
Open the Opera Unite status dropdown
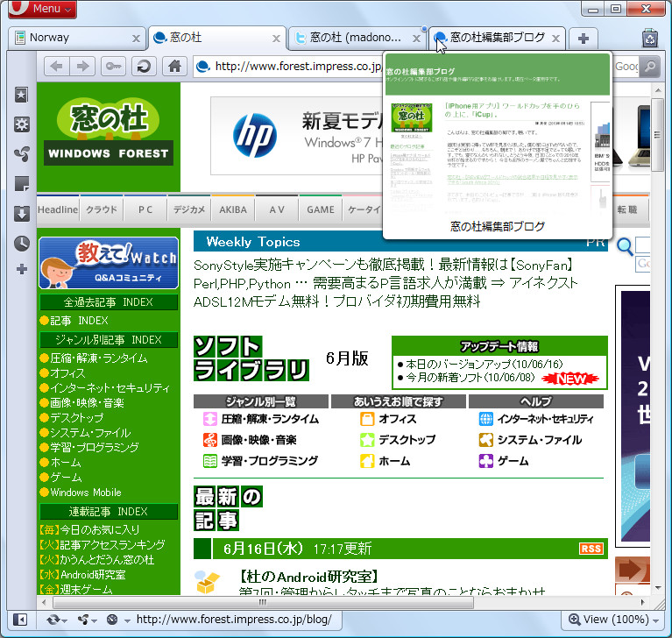tap(87, 620)
